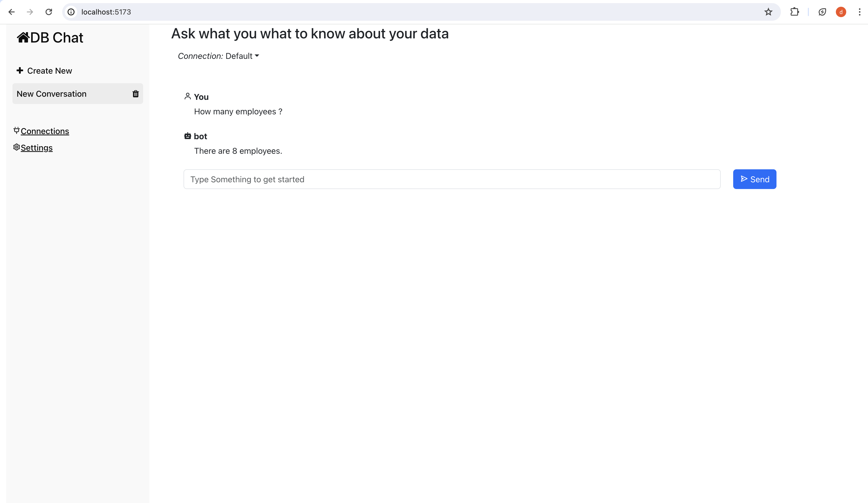Open the Connections link

[x=45, y=131]
